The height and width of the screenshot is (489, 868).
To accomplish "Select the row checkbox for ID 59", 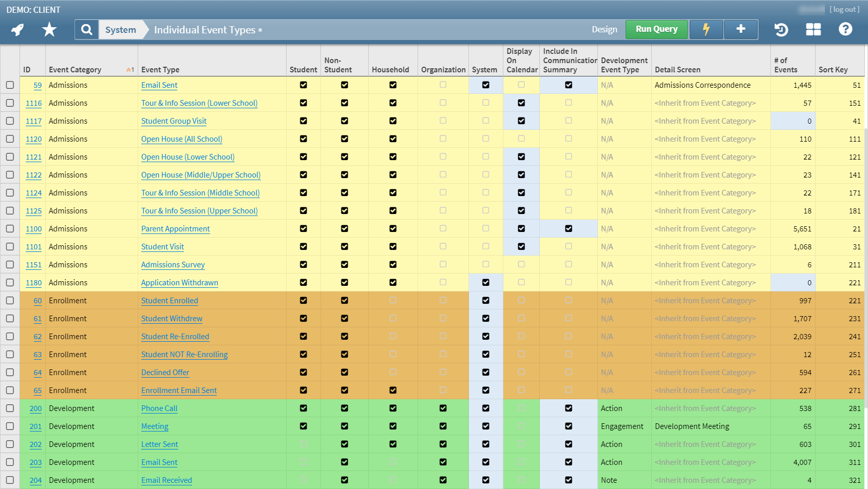I will [x=10, y=85].
